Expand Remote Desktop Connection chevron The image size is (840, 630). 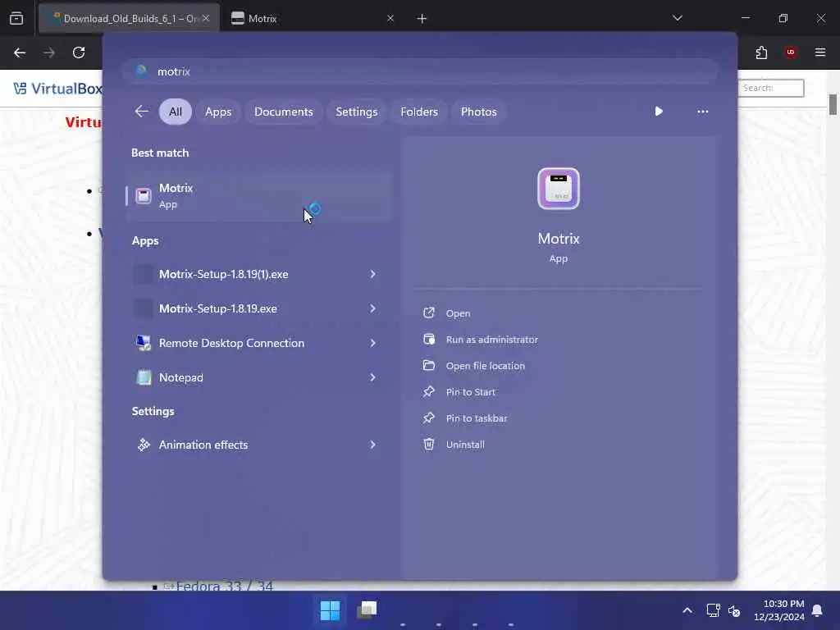tap(373, 343)
